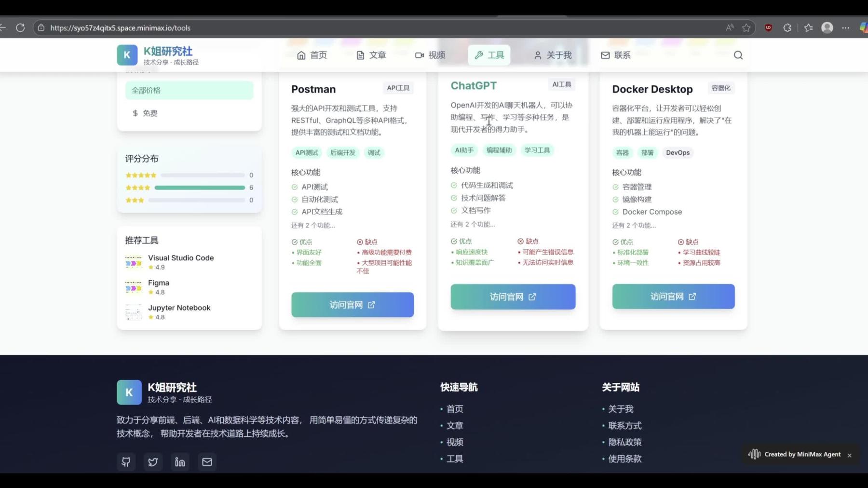The width and height of the screenshot is (868, 488).
Task: Open the Twitter icon in the footer
Action: click(x=153, y=461)
